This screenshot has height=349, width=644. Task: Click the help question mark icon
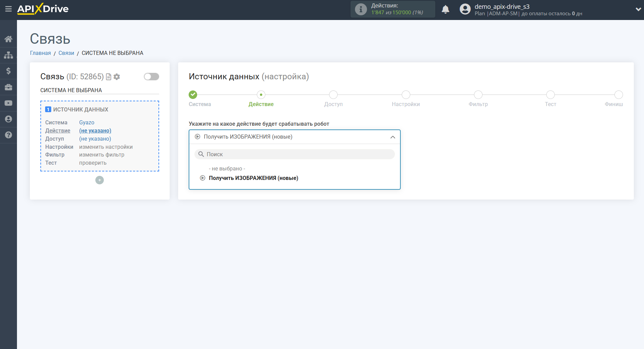(x=8, y=135)
